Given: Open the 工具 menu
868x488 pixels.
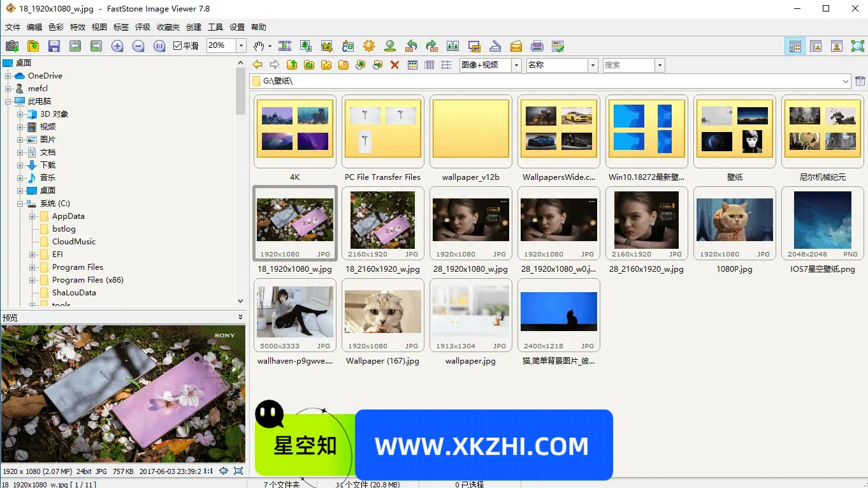Looking at the screenshot, I should point(214,27).
